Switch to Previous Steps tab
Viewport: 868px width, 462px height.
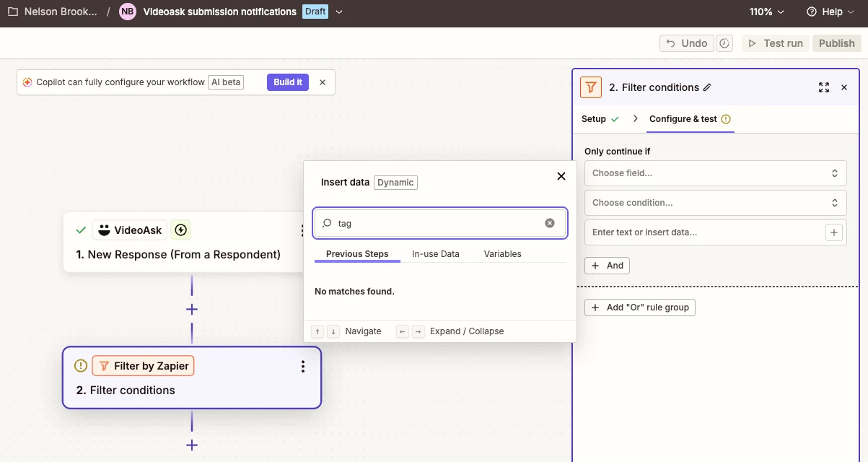tap(357, 254)
